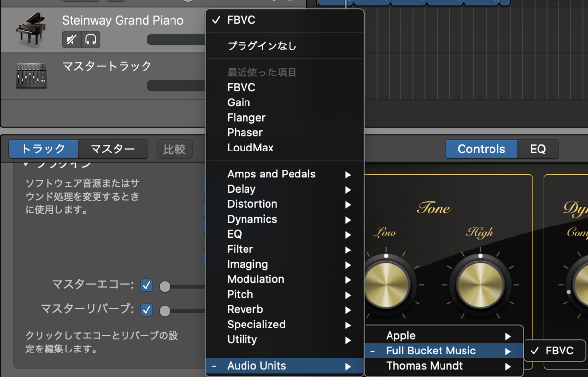588x377 pixels.
Task: Choose Gain from the recent plugins list
Action: point(239,102)
